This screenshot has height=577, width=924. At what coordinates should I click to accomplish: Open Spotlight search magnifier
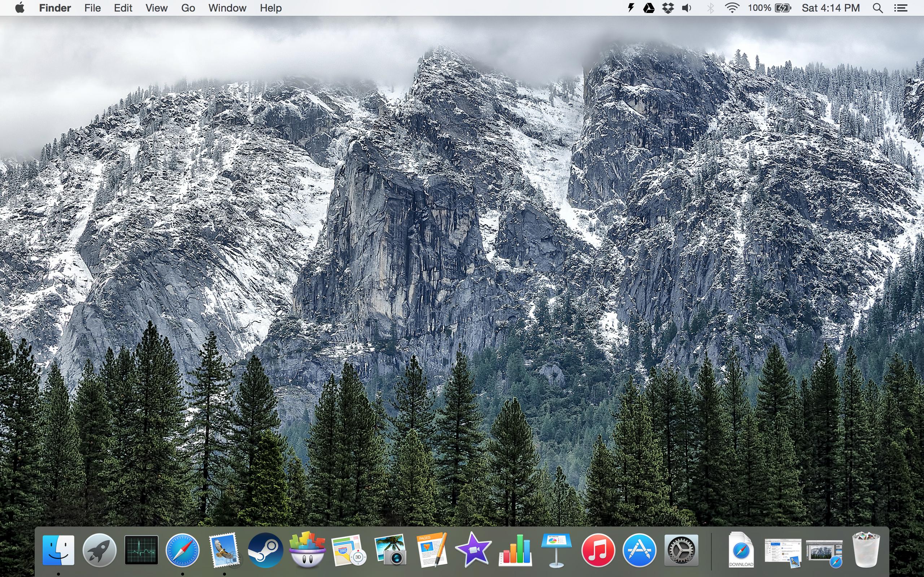[x=877, y=8]
